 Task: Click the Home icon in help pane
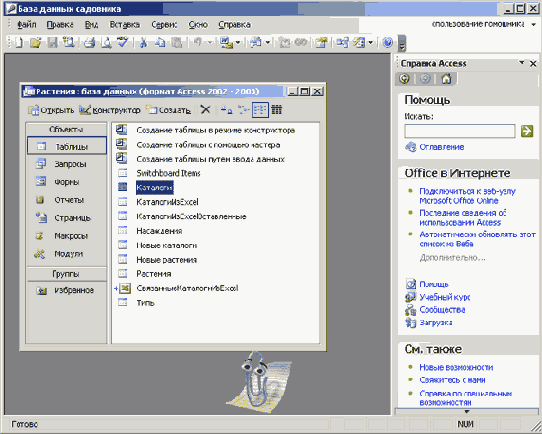click(446, 79)
